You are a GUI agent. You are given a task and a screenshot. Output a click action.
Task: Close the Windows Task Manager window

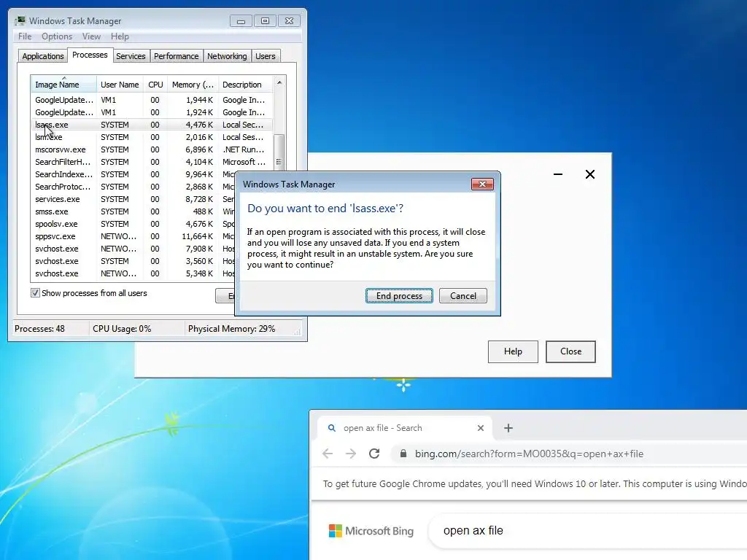click(289, 21)
